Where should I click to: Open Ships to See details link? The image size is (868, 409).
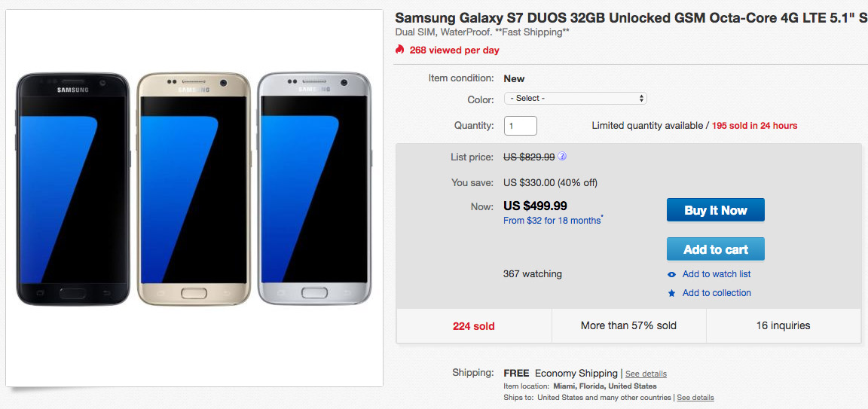(695, 398)
